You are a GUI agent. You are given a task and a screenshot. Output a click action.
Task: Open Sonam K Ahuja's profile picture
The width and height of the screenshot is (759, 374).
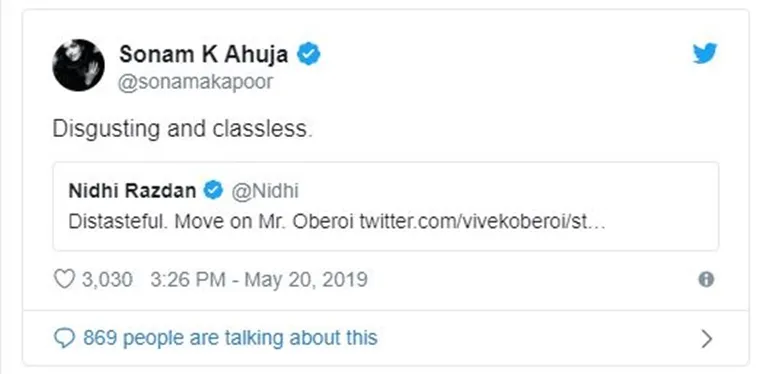pos(78,65)
